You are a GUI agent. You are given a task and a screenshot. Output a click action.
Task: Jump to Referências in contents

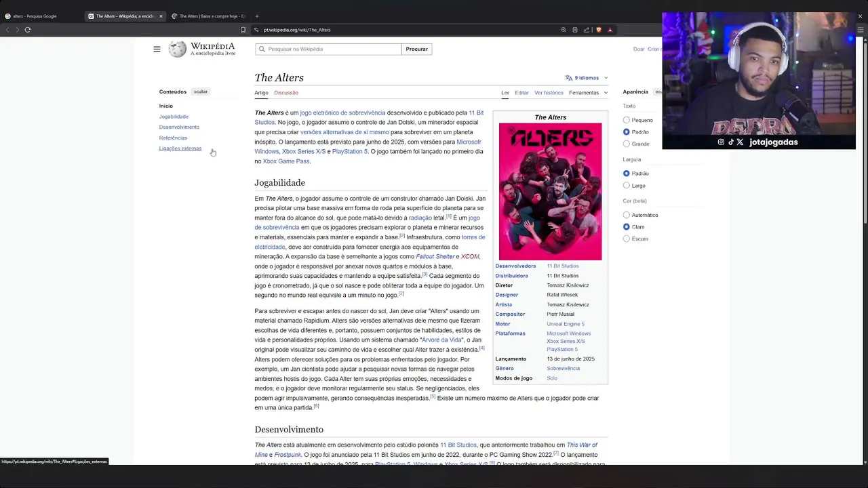(173, 138)
